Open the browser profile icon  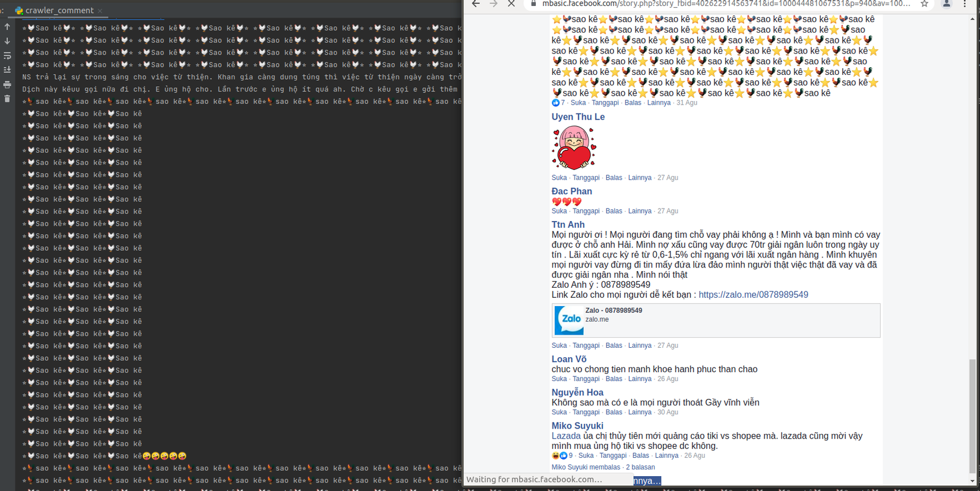947,4
